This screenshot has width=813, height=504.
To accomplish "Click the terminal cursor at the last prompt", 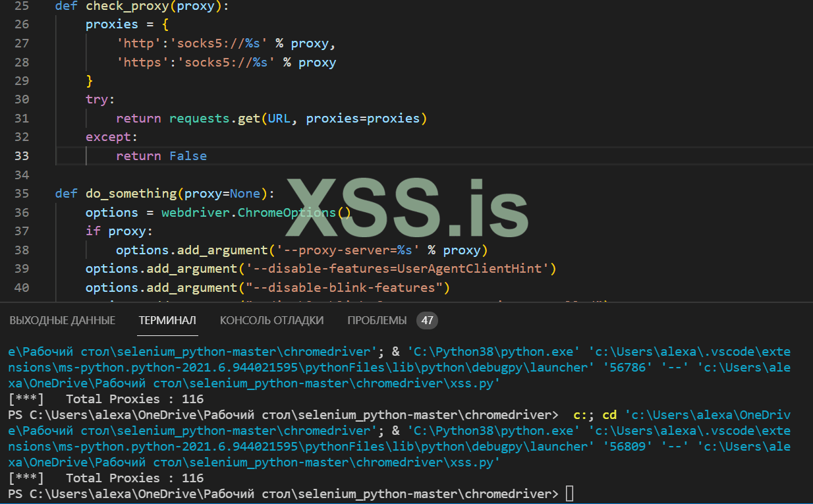I will 569,493.
